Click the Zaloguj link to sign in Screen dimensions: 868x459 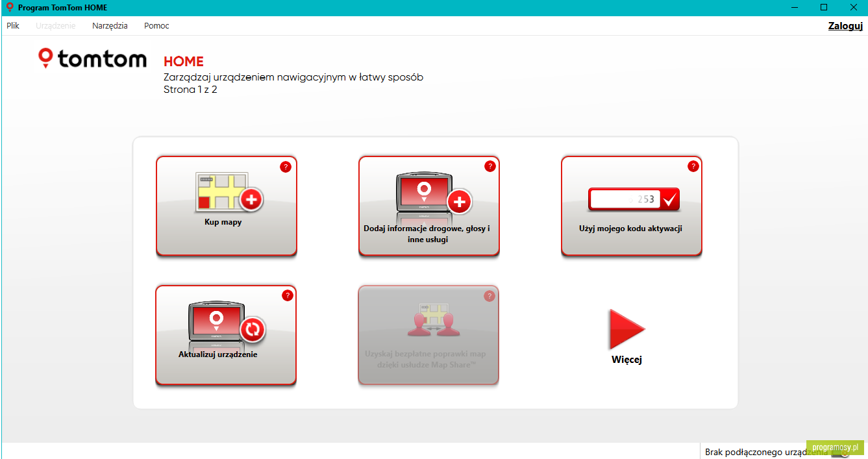[845, 26]
